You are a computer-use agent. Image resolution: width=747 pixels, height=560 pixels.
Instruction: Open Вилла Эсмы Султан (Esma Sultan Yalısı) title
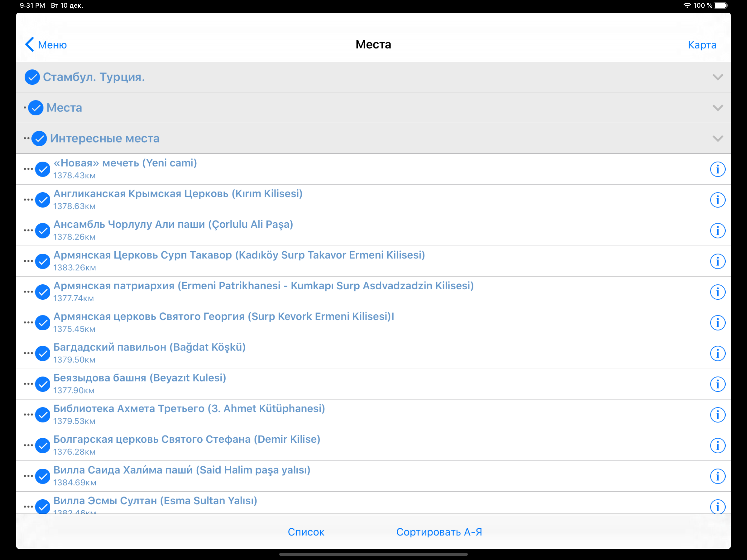tap(155, 501)
